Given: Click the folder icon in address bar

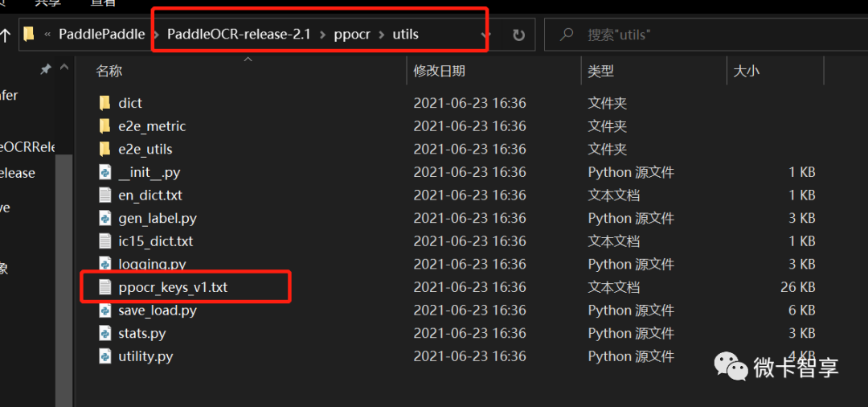Looking at the screenshot, I should (x=29, y=35).
